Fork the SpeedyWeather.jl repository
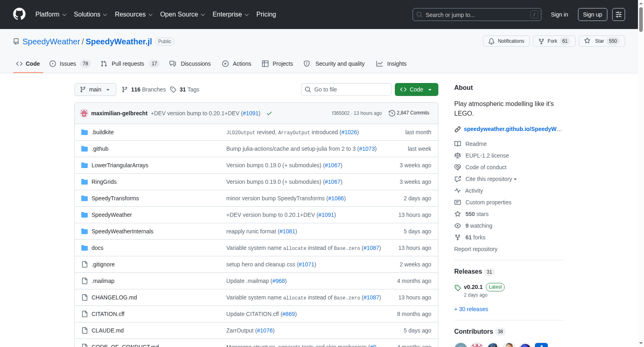 [x=554, y=41]
